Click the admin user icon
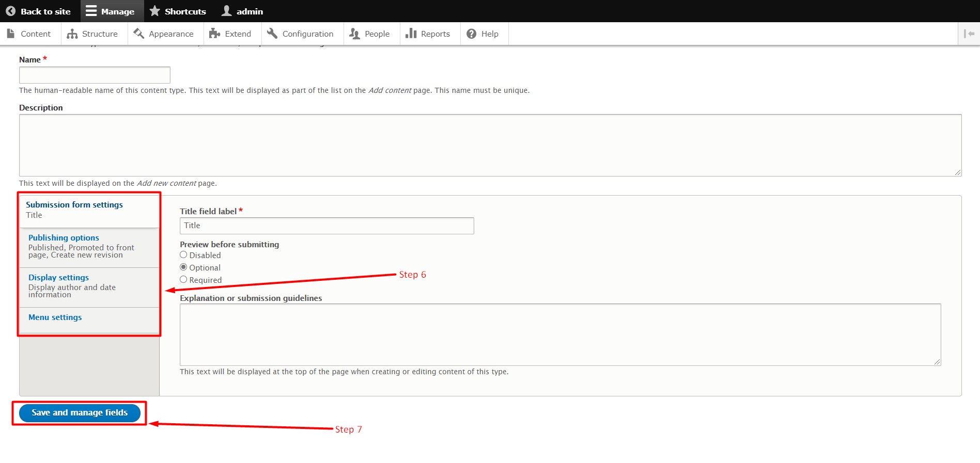The width and height of the screenshot is (980, 463). pyautogui.click(x=226, y=11)
